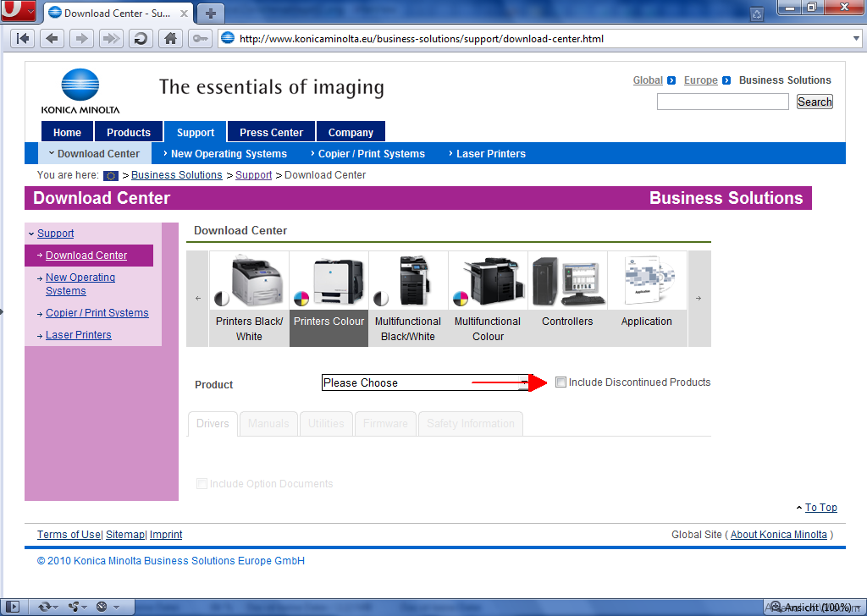867x616 pixels.
Task: Open the Opera Link sync status icon
Action: 47,607
